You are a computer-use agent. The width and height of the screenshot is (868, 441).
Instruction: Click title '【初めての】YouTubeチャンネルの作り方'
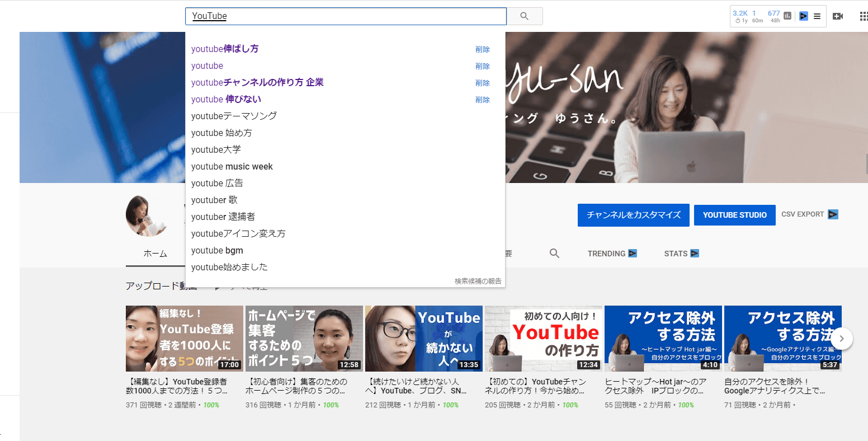[x=535, y=386]
